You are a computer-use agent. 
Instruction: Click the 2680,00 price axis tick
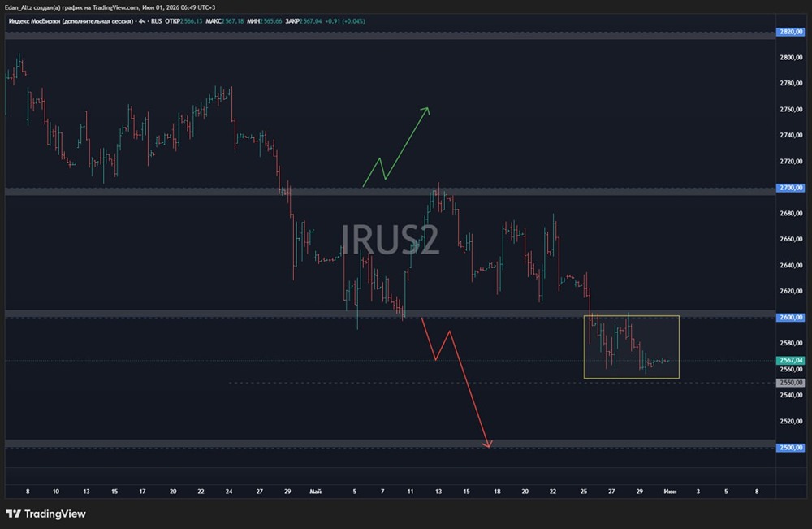coord(791,213)
